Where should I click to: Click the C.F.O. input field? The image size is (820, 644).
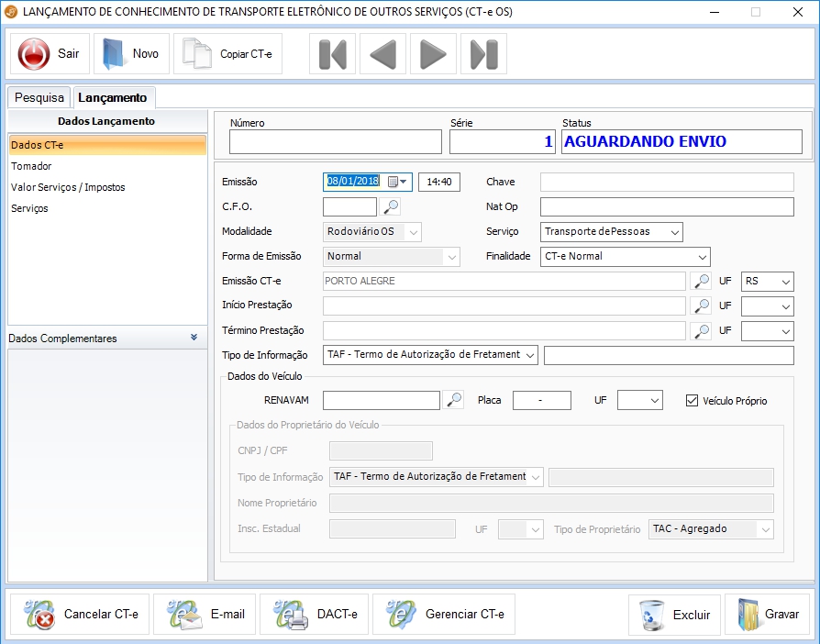(x=349, y=206)
